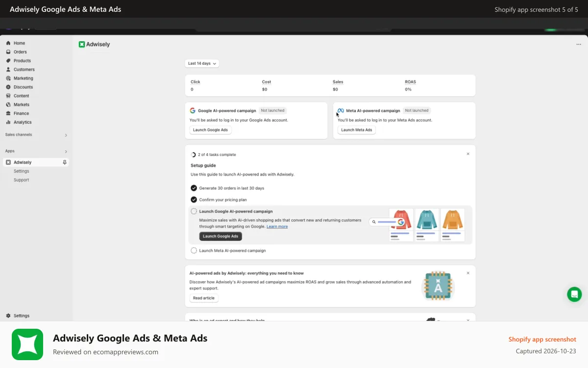Open Discounts in the sidebar
Screen dimensions: 588x368
click(x=23, y=87)
